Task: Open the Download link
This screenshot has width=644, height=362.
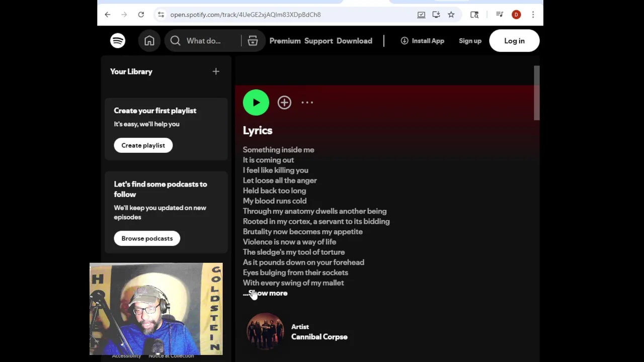Action: 354,41
